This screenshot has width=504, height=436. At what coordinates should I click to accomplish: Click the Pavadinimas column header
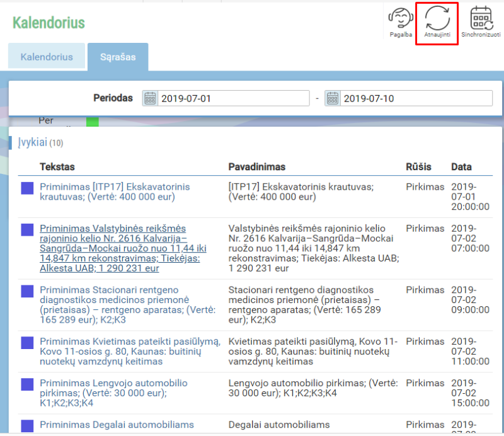pyautogui.click(x=256, y=167)
